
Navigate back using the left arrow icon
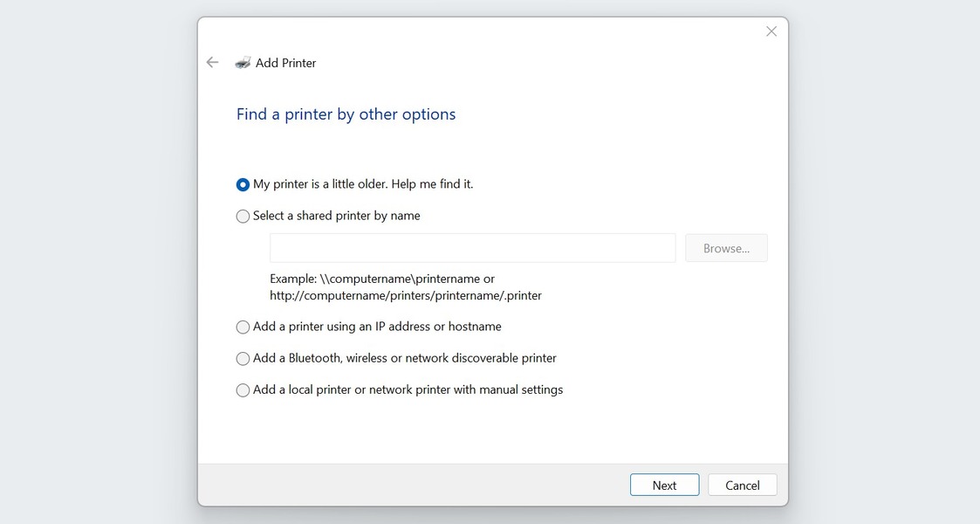coord(212,62)
